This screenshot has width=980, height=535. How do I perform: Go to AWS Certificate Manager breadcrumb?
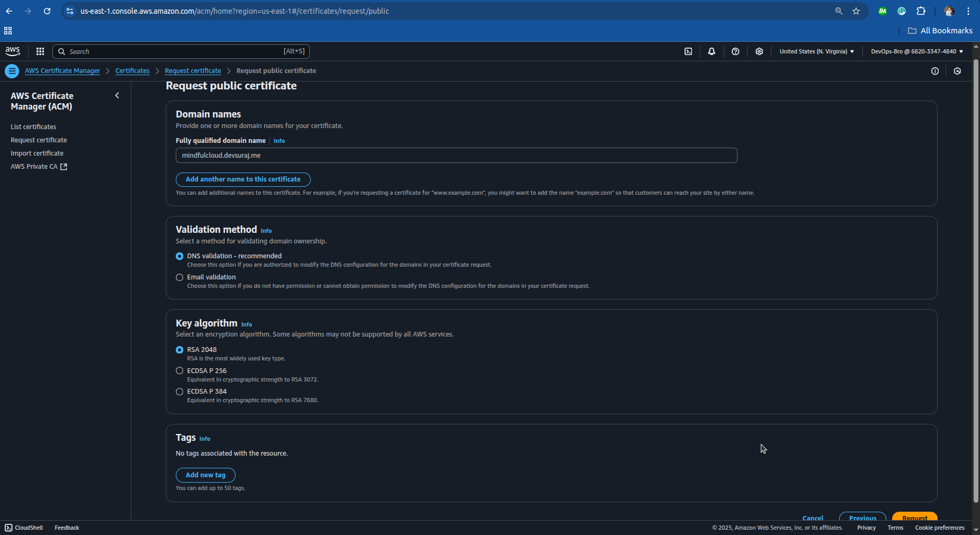(x=62, y=71)
